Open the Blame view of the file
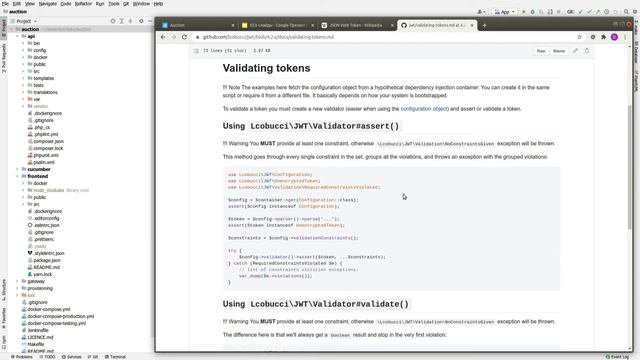The width and height of the screenshot is (640, 360). [x=559, y=51]
